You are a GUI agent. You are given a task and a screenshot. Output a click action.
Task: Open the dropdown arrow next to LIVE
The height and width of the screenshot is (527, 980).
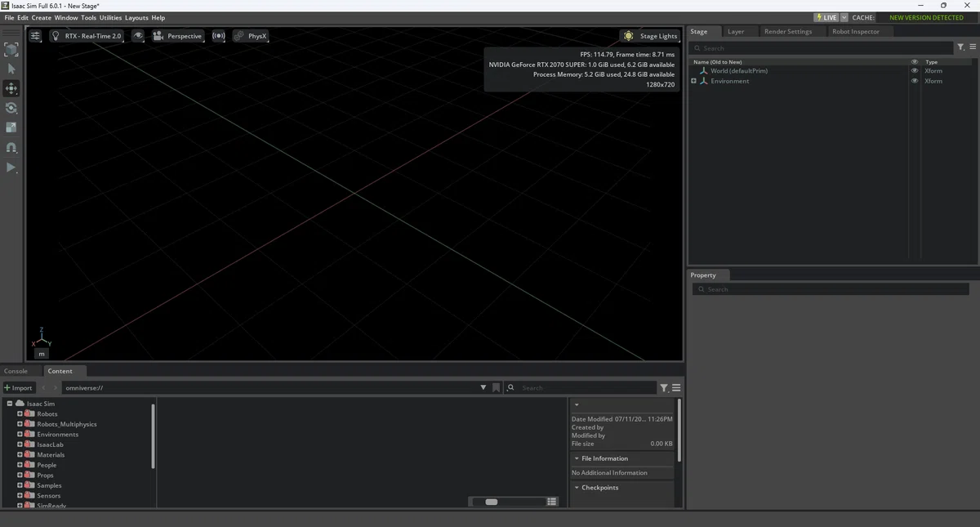pyautogui.click(x=844, y=17)
